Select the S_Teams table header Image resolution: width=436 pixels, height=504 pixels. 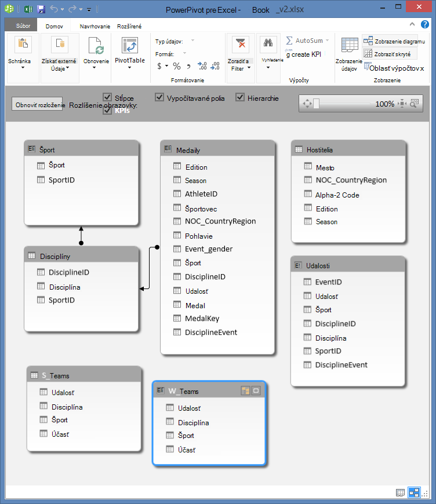(84, 375)
